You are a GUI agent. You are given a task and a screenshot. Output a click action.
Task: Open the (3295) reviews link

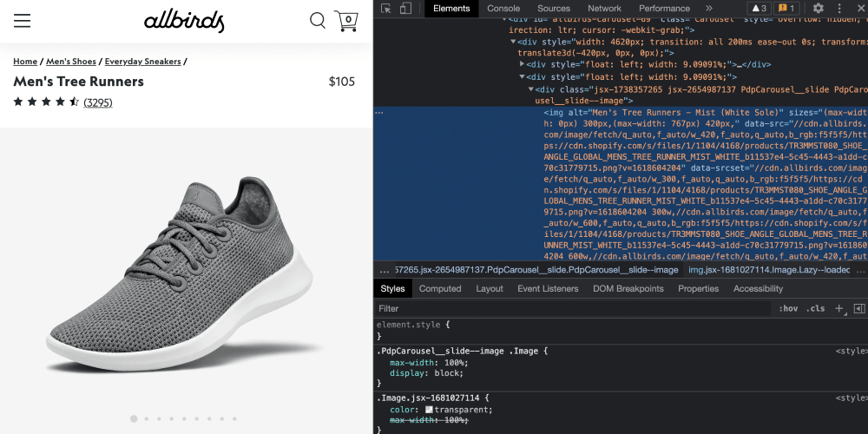click(x=98, y=102)
